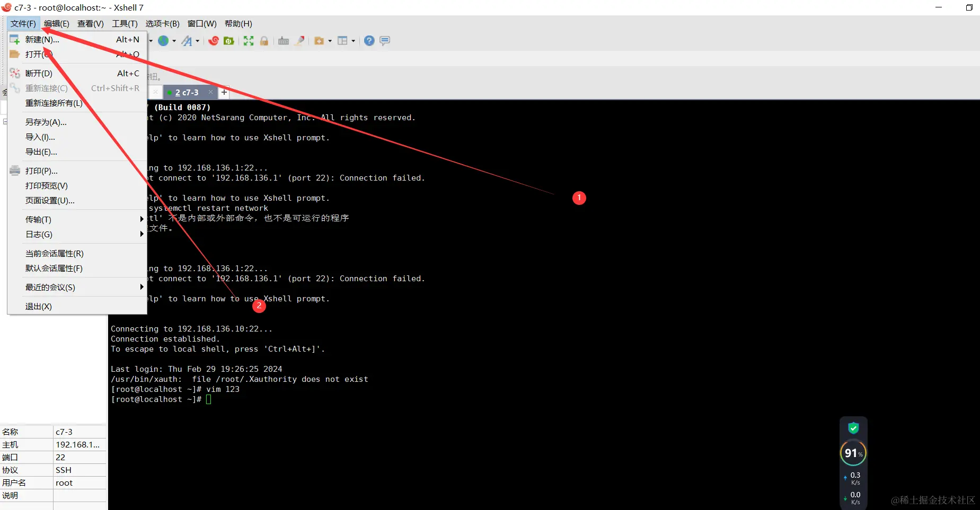Choose 退出(X) to exit Xshell
The width and height of the screenshot is (980, 510).
point(77,307)
